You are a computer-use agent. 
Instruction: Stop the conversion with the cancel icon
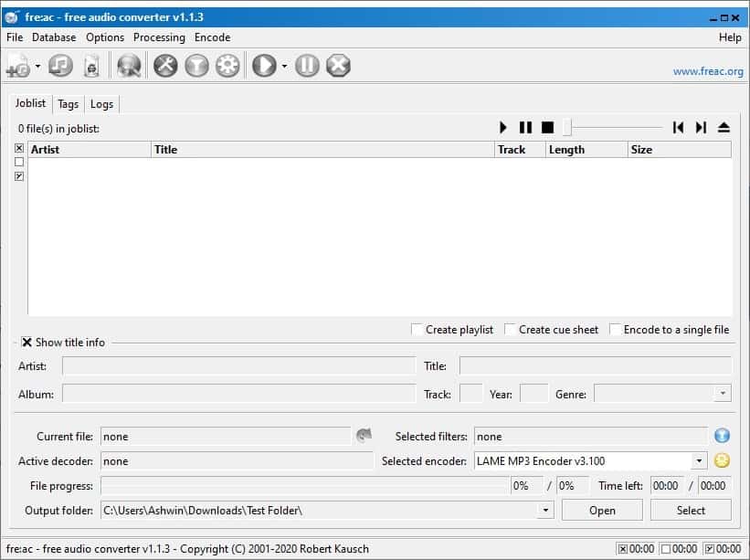339,65
